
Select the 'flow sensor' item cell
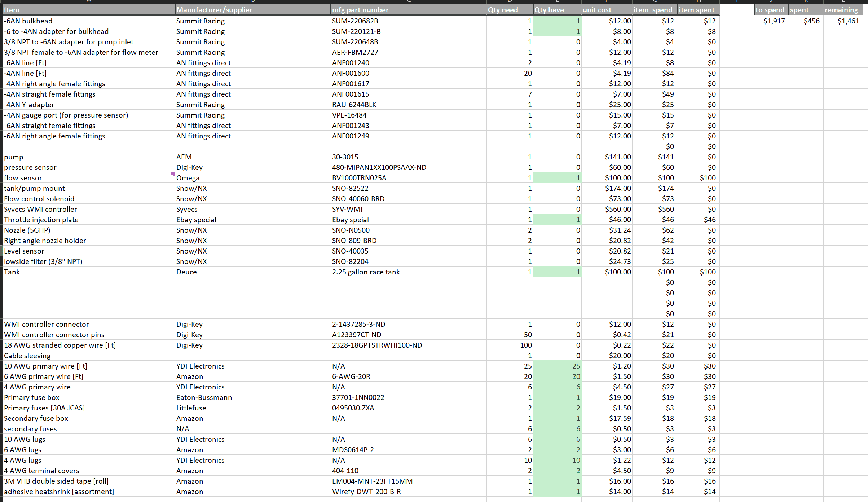(x=89, y=178)
